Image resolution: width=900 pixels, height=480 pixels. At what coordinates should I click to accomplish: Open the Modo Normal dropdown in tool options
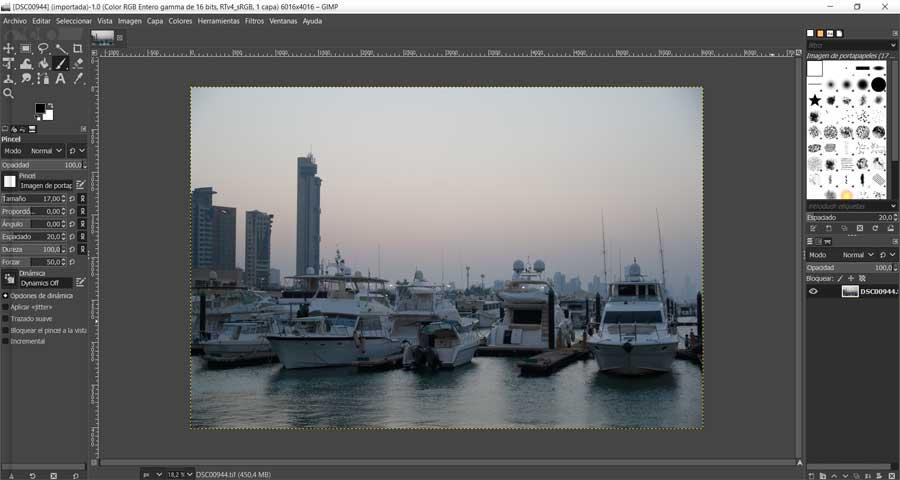point(46,151)
